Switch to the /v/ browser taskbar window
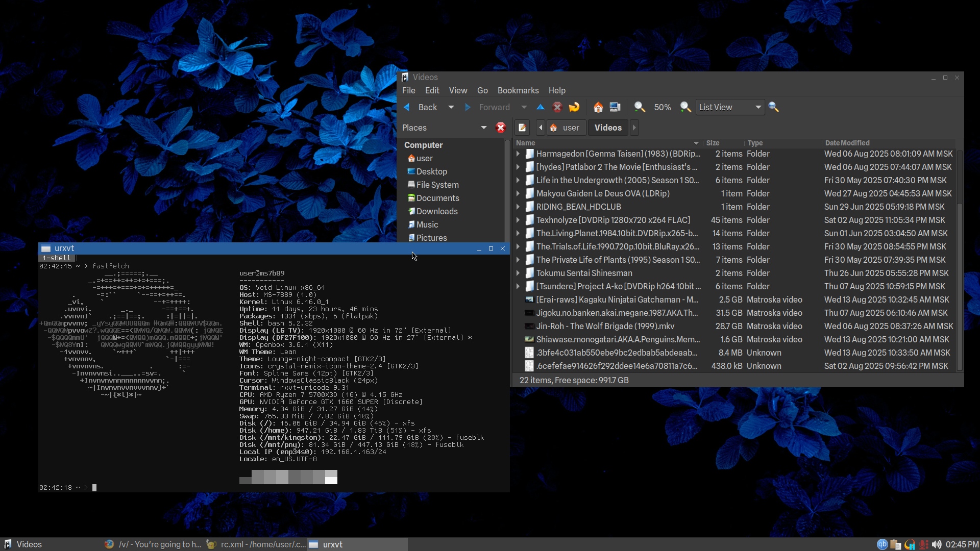 (x=153, y=544)
